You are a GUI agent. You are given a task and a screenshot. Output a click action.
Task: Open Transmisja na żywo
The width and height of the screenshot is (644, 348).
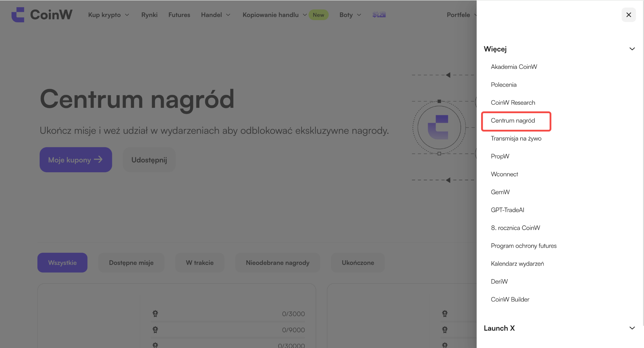pyautogui.click(x=516, y=138)
